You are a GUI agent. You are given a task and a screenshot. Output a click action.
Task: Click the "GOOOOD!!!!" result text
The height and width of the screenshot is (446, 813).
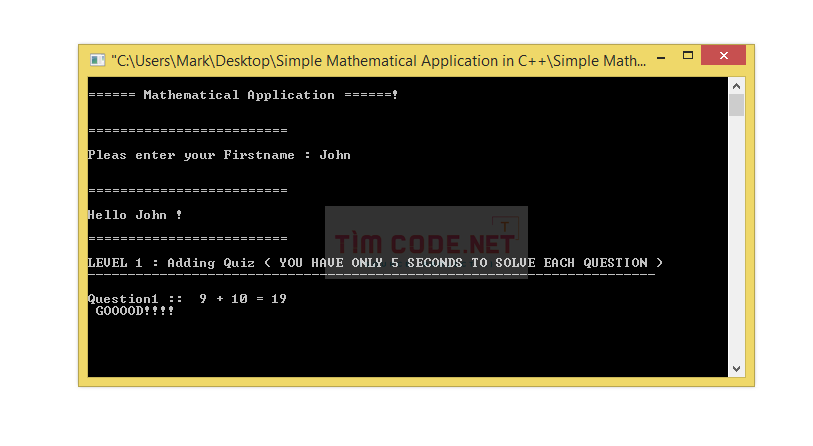pyautogui.click(x=135, y=311)
